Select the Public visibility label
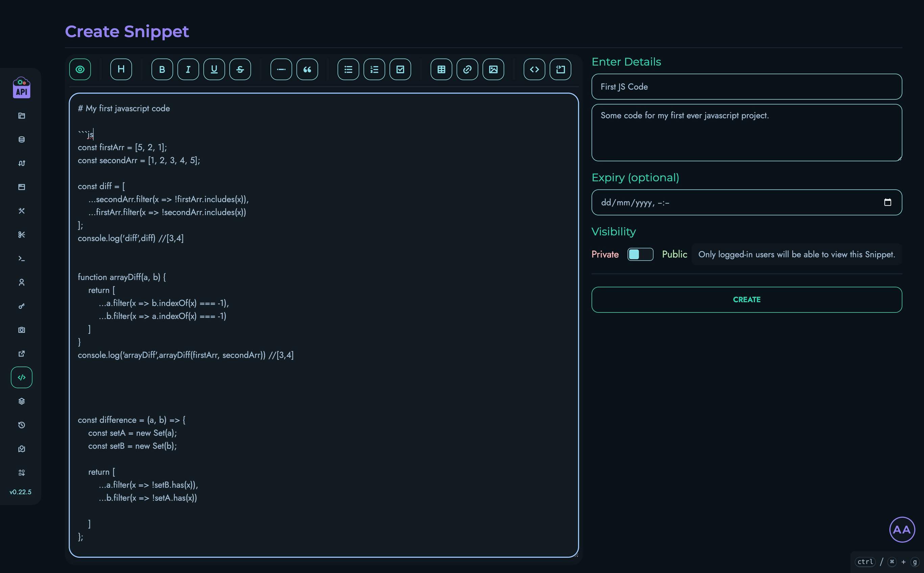This screenshot has height=573, width=924. (x=674, y=254)
